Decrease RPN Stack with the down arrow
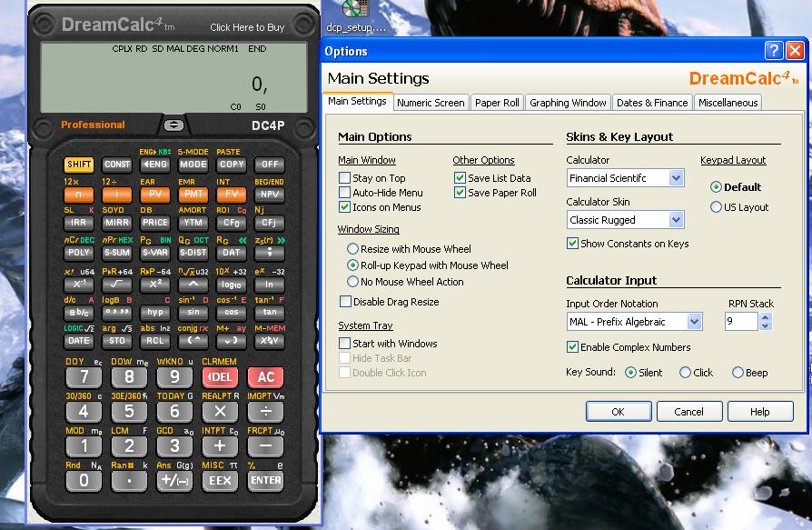This screenshot has height=530, width=812. tap(766, 325)
